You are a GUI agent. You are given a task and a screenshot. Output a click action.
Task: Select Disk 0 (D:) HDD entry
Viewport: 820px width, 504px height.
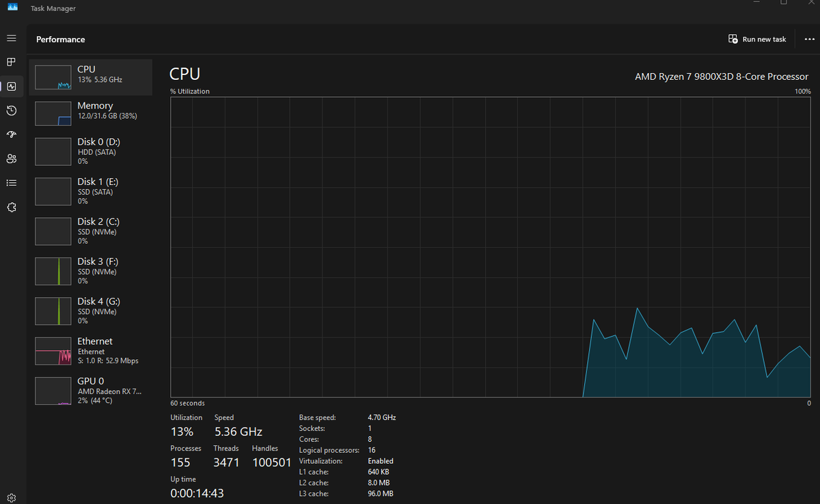pyautogui.click(x=91, y=152)
